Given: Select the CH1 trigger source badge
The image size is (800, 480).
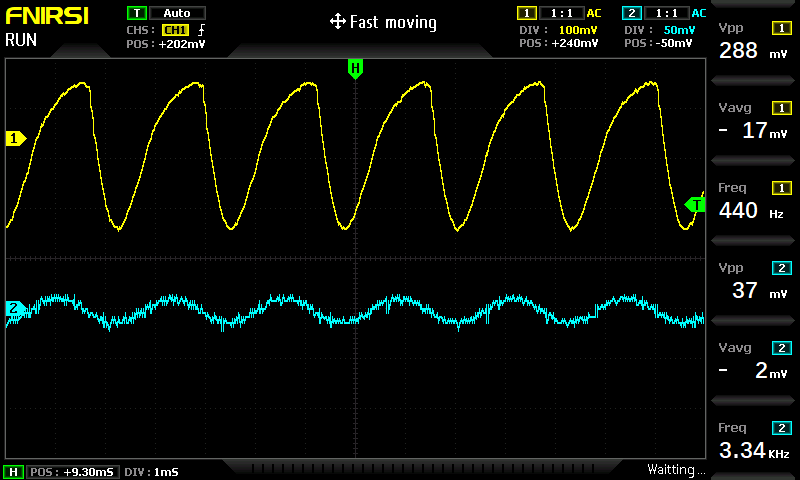Looking at the screenshot, I should (175, 30).
